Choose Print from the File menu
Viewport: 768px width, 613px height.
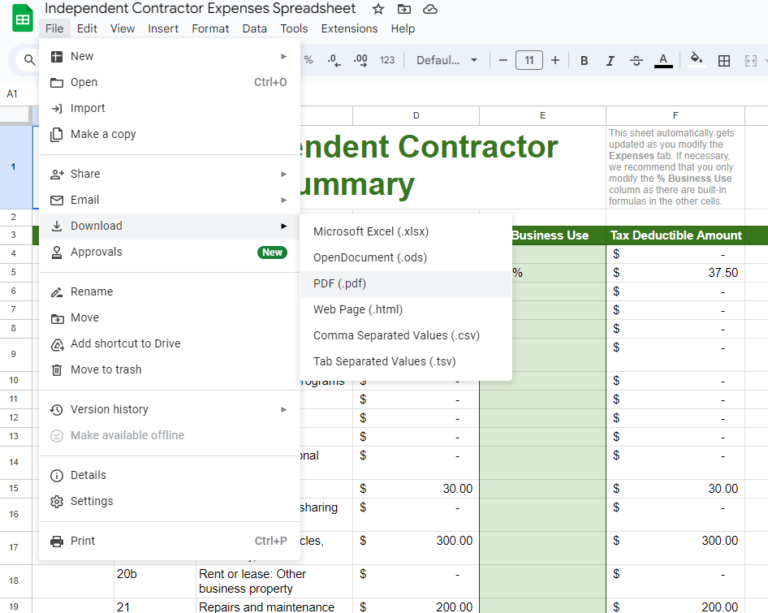(x=169, y=541)
